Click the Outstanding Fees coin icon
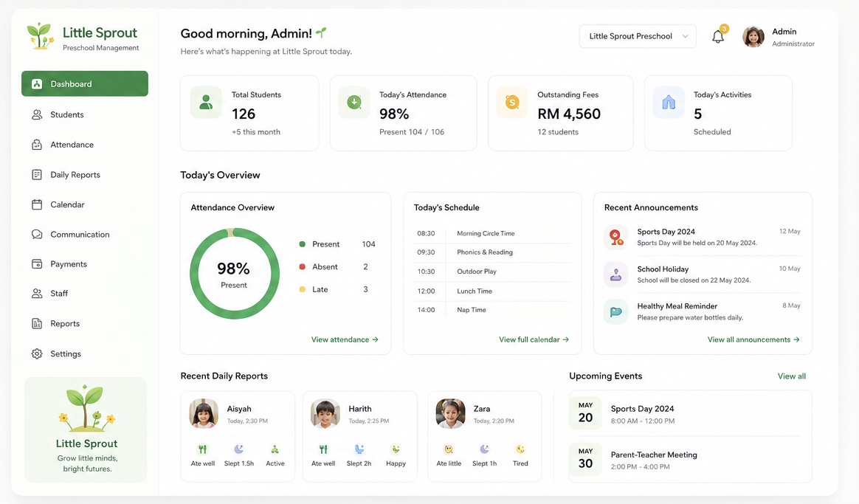Image resolution: width=859 pixels, height=504 pixels. click(512, 103)
